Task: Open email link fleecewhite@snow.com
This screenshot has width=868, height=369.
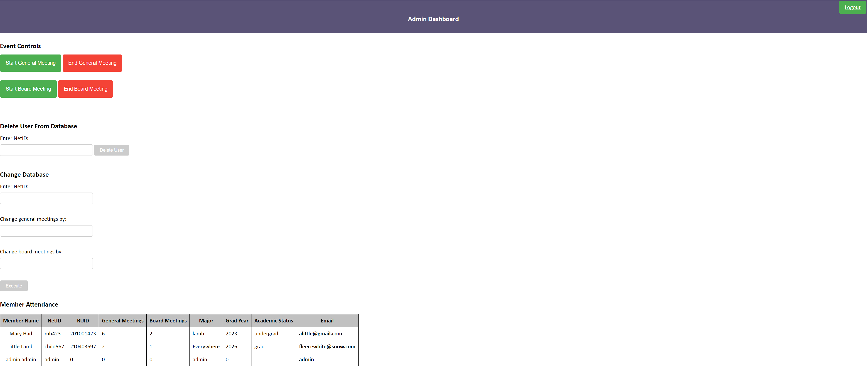Action: [x=327, y=346]
